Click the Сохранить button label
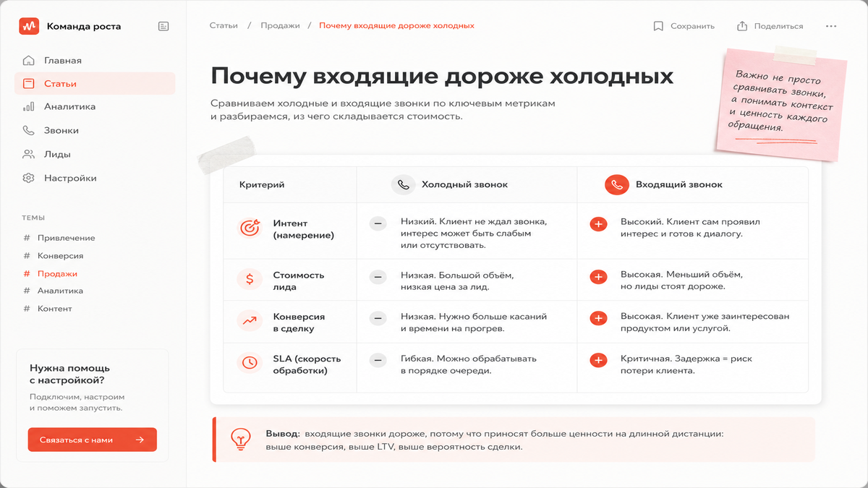The height and width of the screenshot is (488, 868). pos(692,26)
